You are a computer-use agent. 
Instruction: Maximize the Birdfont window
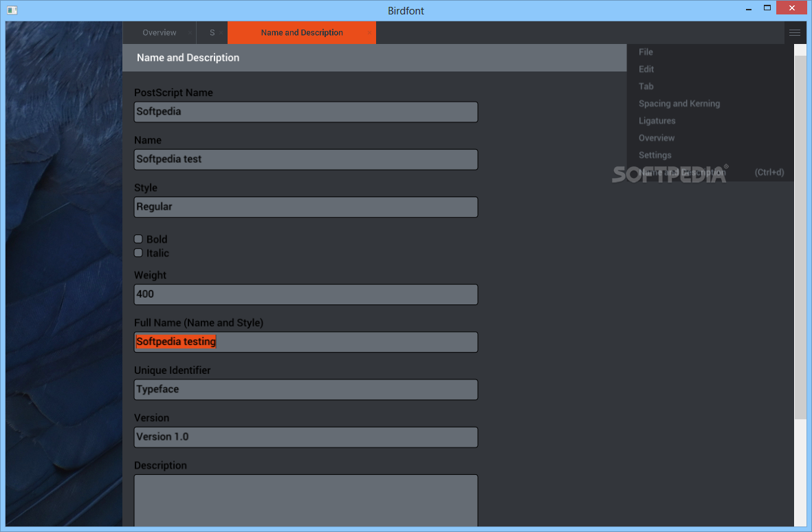point(767,8)
